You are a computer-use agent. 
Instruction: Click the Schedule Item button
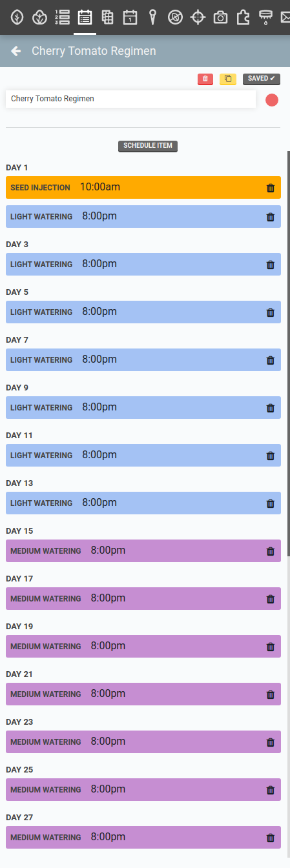(x=148, y=146)
